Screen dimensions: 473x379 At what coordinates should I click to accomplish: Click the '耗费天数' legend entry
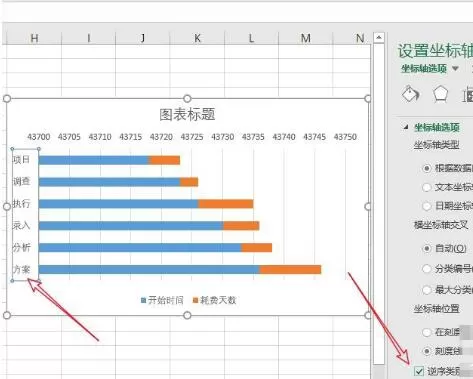[214, 300]
